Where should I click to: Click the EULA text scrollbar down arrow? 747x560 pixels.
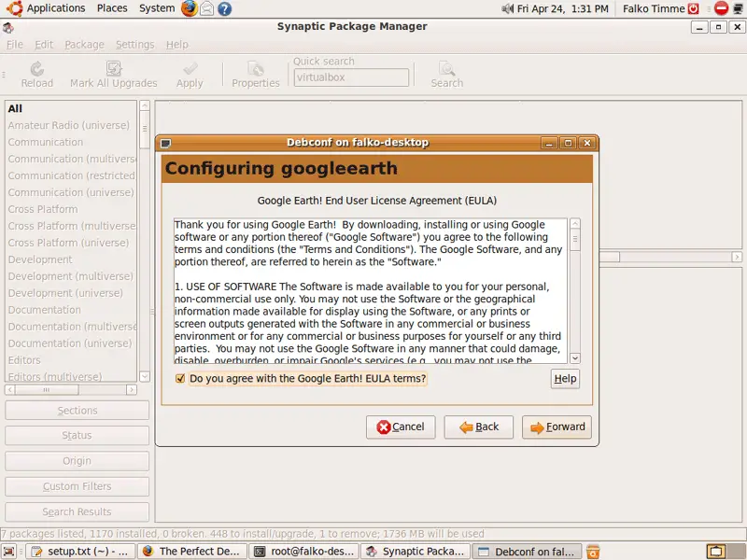[x=575, y=358]
